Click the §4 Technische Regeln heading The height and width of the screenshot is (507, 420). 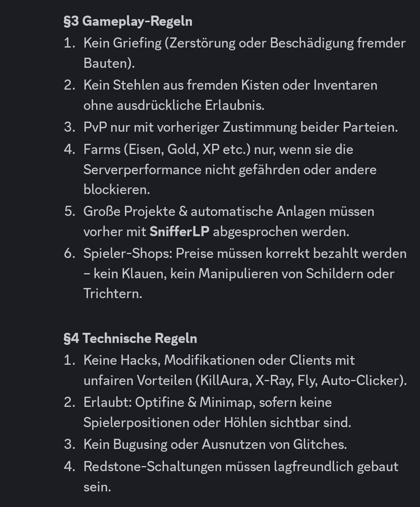coord(130,338)
